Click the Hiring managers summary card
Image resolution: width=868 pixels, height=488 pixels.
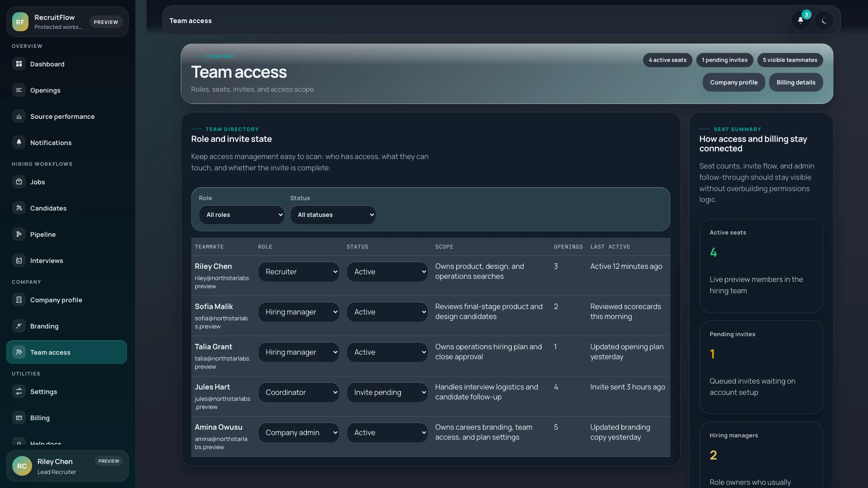[x=761, y=455]
